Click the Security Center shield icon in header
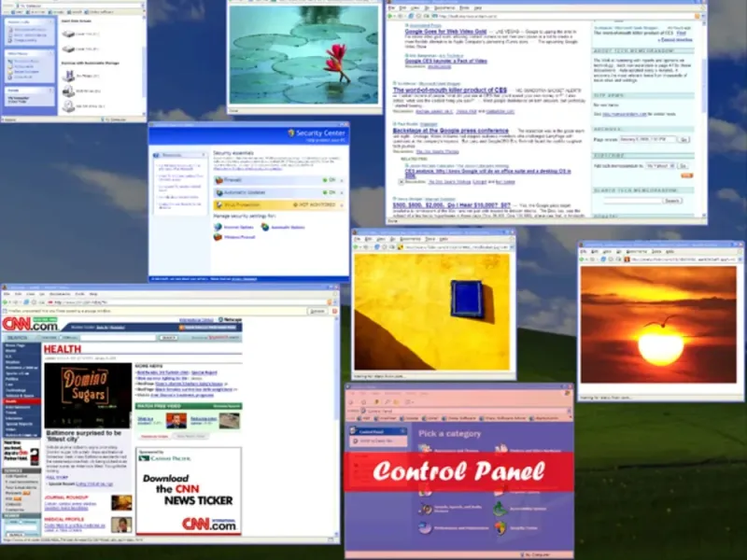 click(291, 133)
